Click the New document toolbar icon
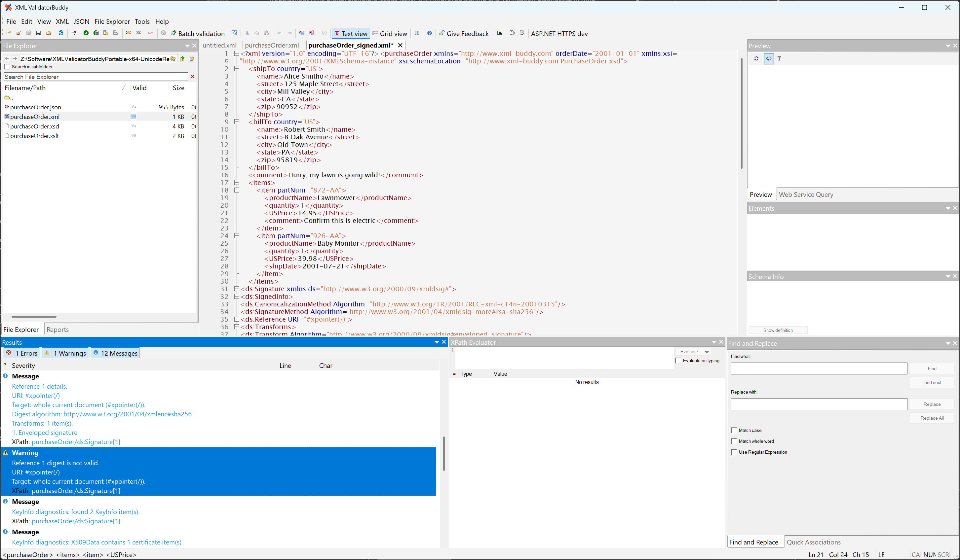Image resolution: width=960 pixels, height=560 pixels. pyautogui.click(x=9, y=33)
